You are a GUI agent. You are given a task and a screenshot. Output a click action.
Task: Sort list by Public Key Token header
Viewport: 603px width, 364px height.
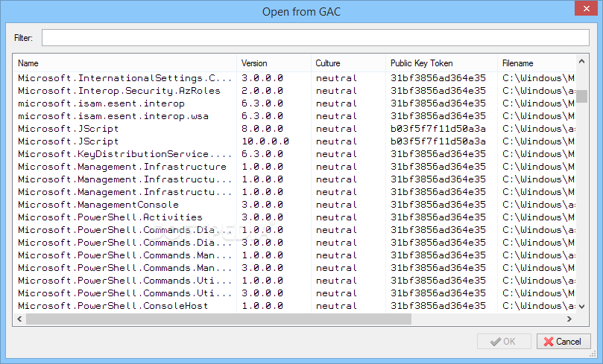pyautogui.click(x=441, y=63)
